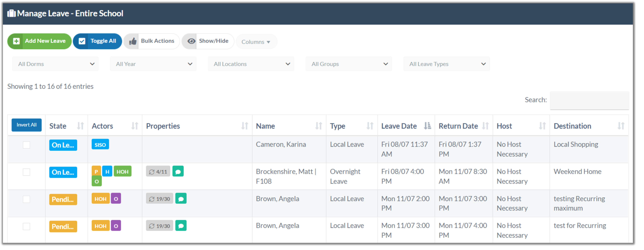644x250 pixels.
Task: Click blue H actor badge for Brockenshire
Action: coord(107,172)
